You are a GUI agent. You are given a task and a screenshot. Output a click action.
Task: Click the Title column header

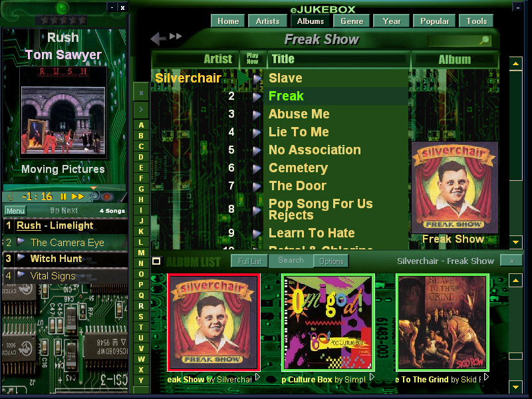coord(339,59)
